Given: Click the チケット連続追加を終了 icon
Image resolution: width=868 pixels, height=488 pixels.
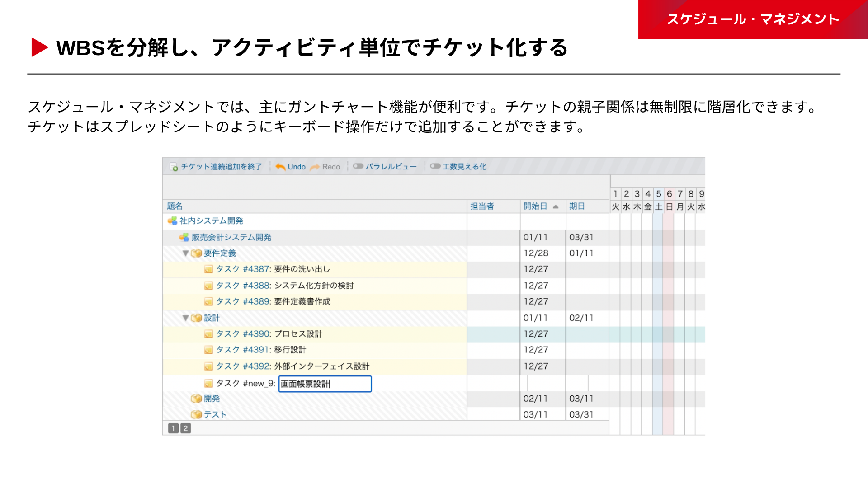Looking at the screenshot, I should [x=174, y=167].
